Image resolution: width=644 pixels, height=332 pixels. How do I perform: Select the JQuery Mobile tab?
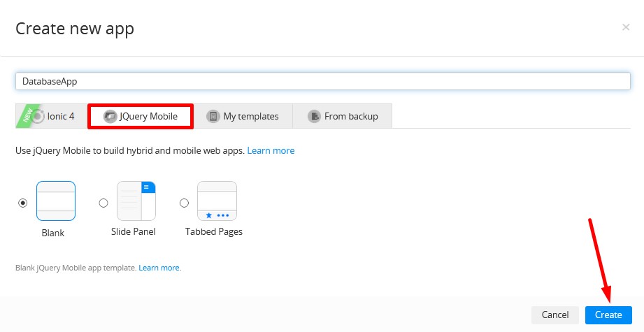tap(141, 116)
